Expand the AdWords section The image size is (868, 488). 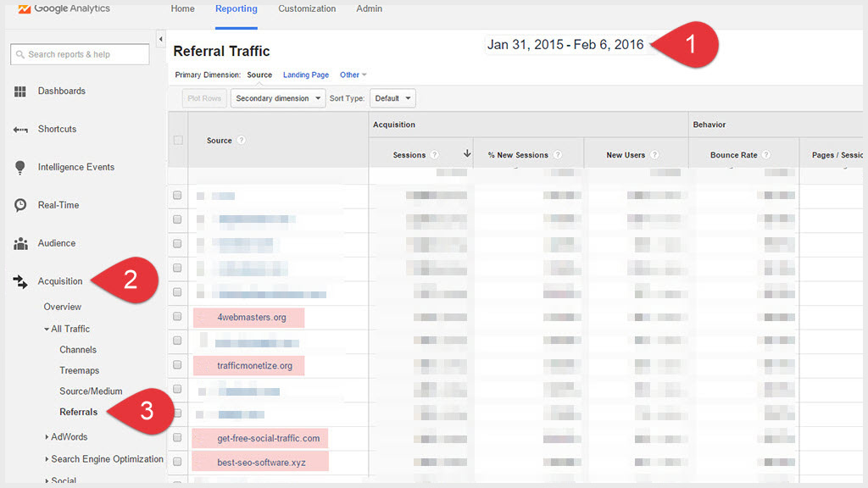click(x=47, y=437)
